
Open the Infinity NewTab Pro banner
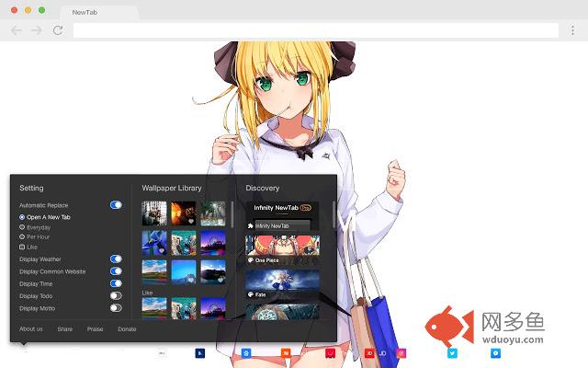(282, 208)
